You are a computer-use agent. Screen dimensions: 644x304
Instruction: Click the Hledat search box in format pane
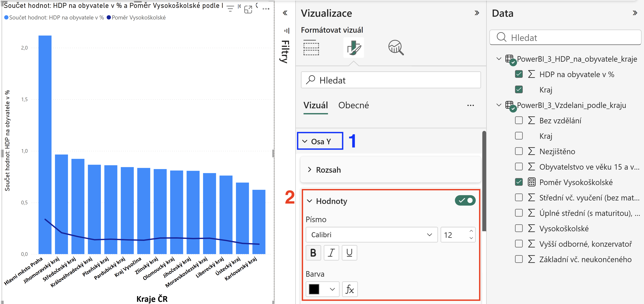391,80
